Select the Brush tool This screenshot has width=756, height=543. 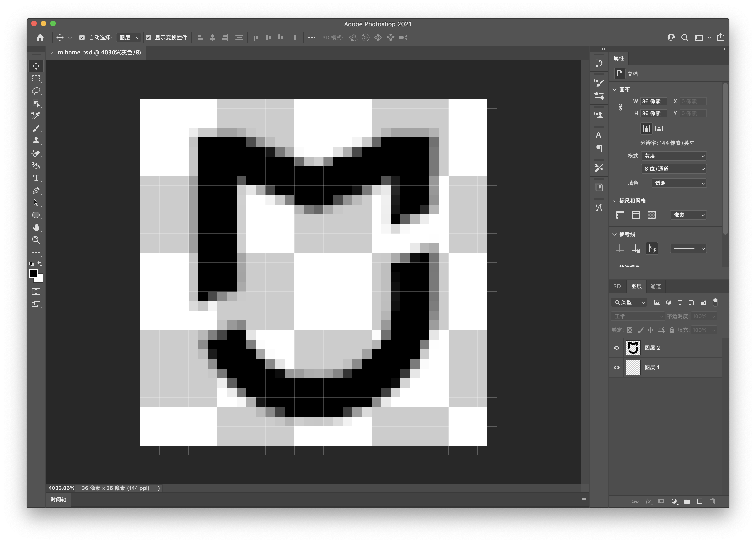pos(36,128)
